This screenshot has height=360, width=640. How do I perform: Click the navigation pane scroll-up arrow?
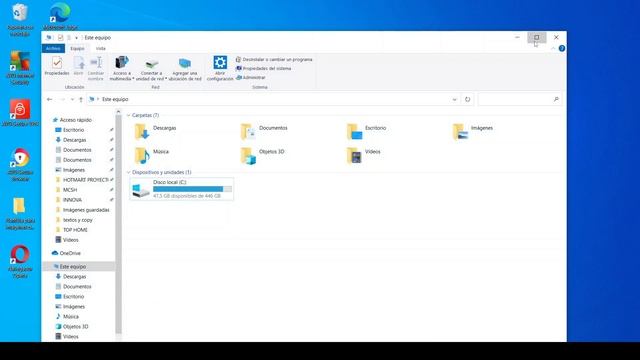coord(118,111)
